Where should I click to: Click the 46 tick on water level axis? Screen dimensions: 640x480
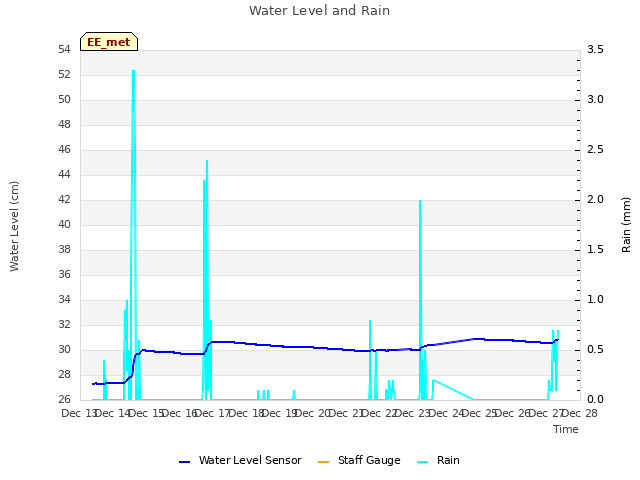click(64, 150)
